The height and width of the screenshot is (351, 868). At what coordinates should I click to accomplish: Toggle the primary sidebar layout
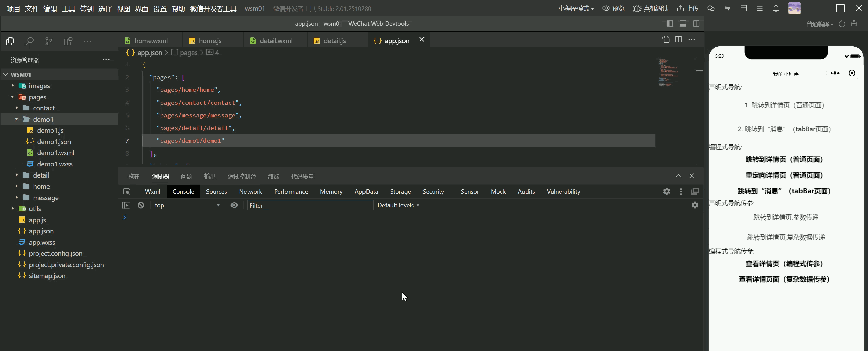(x=670, y=24)
